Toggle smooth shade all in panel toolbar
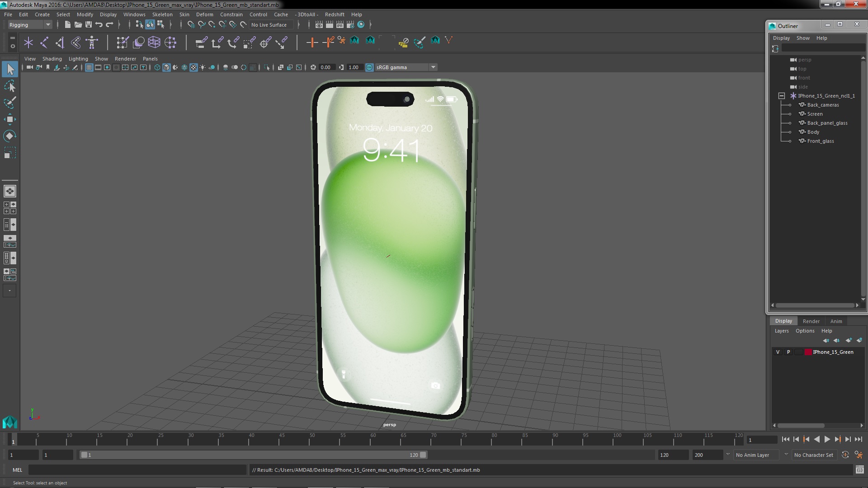Image resolution: width=868 pixels, height=488 pixels. tap(166, 67)
